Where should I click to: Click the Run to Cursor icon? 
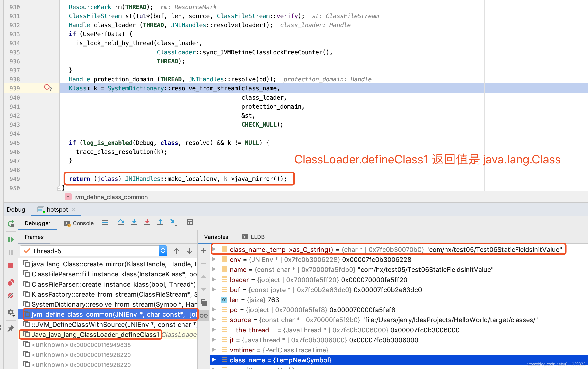[174, 222]
